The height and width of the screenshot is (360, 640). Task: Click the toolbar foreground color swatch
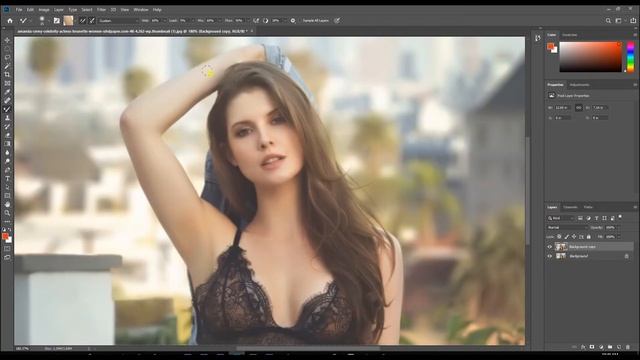(x=5, y=237)
